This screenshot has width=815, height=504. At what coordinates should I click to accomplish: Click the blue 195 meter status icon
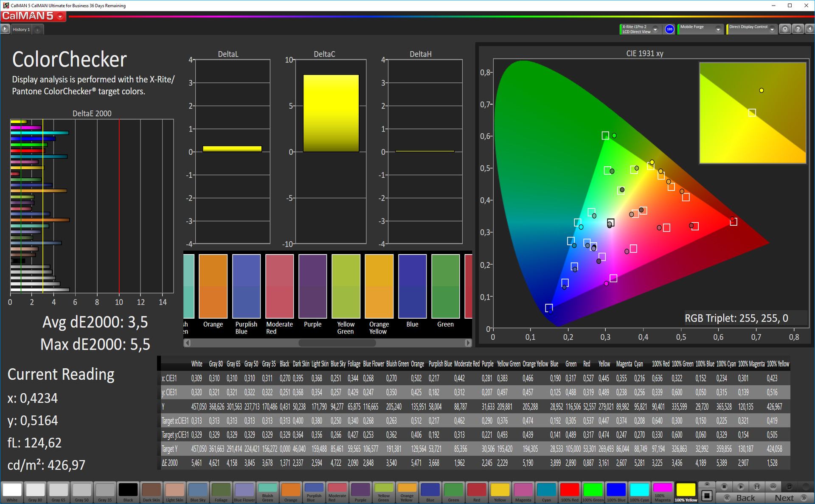tap(669, 29)
